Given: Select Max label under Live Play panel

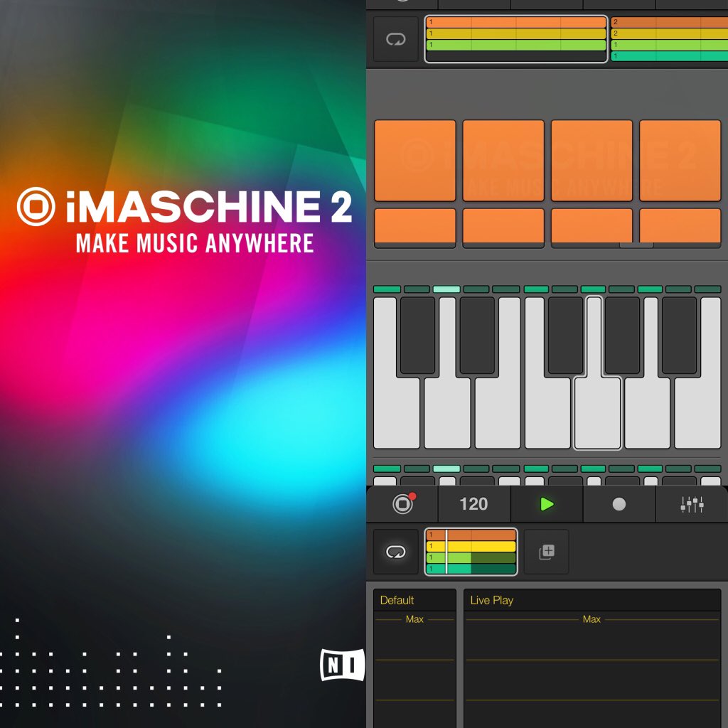Looking at the screenshot, I should 591,619.
